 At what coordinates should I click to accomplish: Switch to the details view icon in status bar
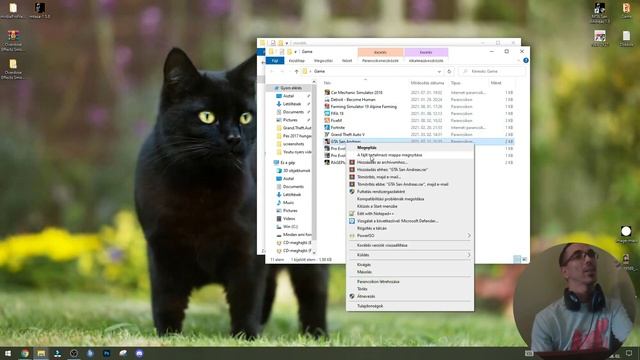coord(517,259)
